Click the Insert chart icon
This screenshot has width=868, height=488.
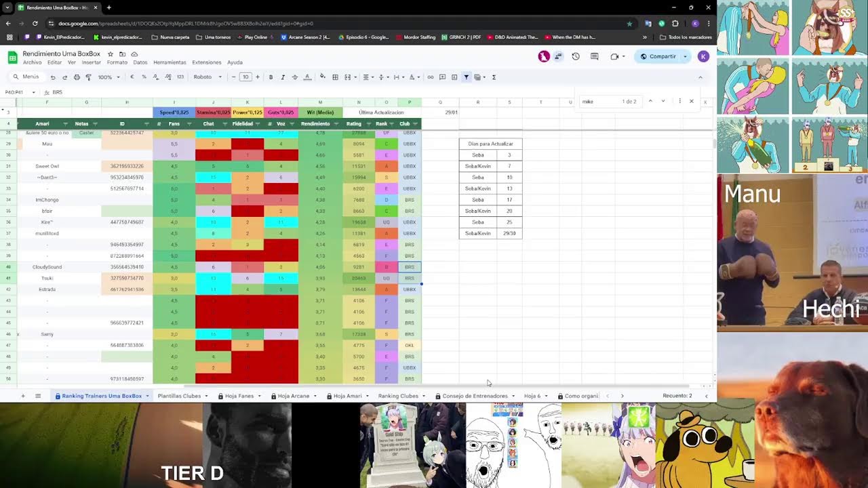[x=454, y=77]
